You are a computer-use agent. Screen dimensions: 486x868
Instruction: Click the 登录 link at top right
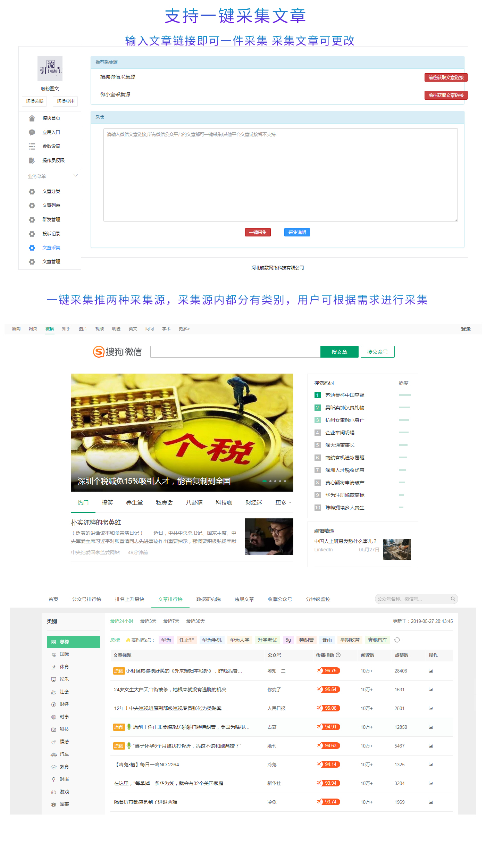466,329
